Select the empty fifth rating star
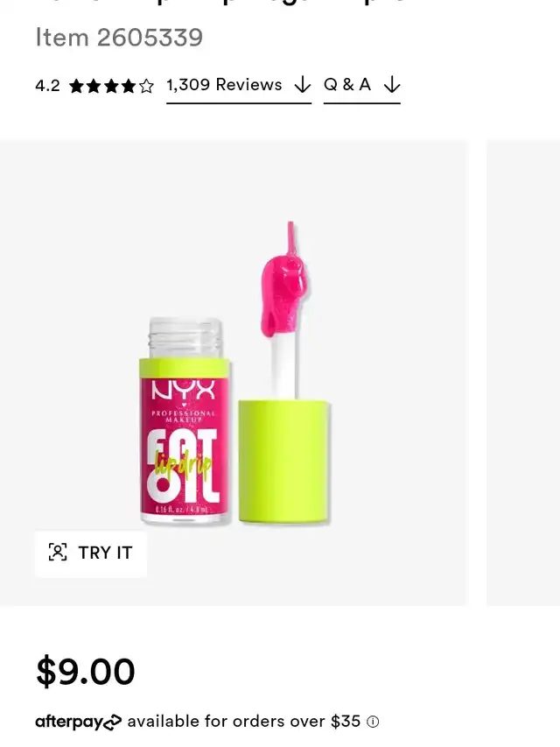 pos(147,86)
